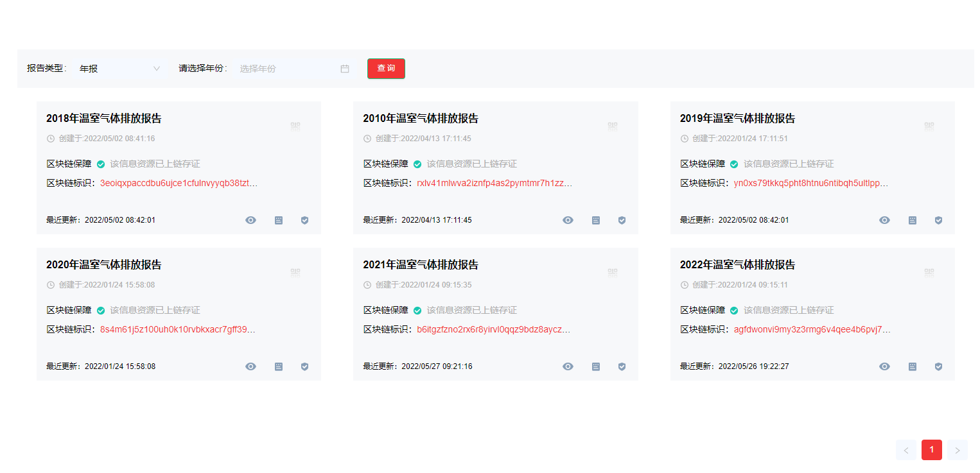The height and width of the screenshot is (473, 980).
Task: Click the document icon on 2021 report card
Action: (596, 366)
